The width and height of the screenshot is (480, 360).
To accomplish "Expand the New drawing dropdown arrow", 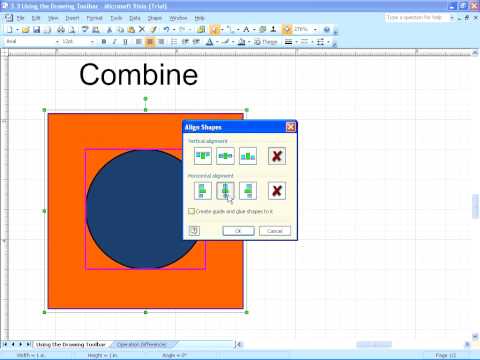I will pyautogui.click(x=17, y=30).
